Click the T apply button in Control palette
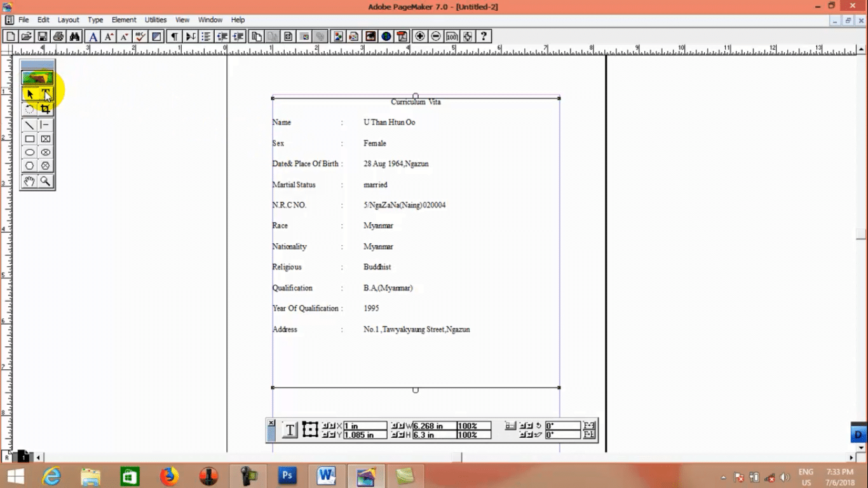 [x=290, y=430]
